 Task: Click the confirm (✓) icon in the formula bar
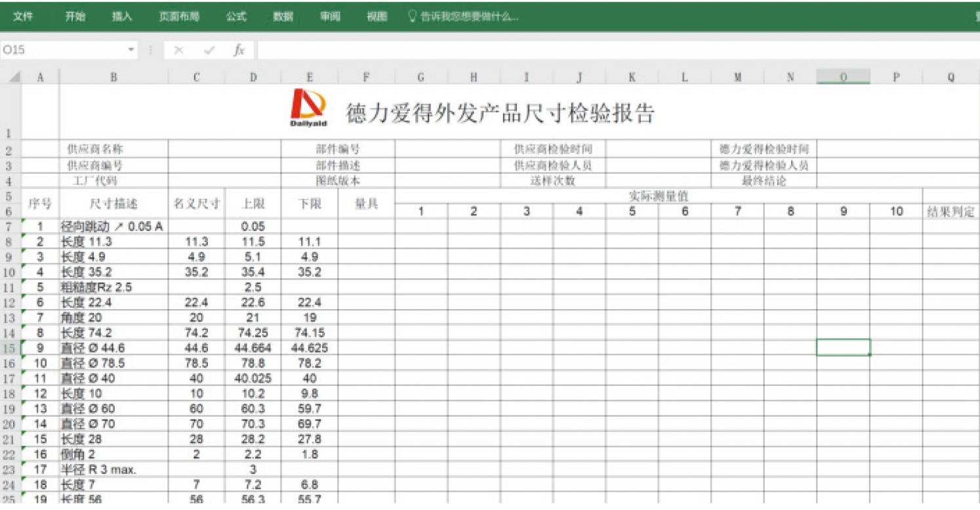coord(208,50)
